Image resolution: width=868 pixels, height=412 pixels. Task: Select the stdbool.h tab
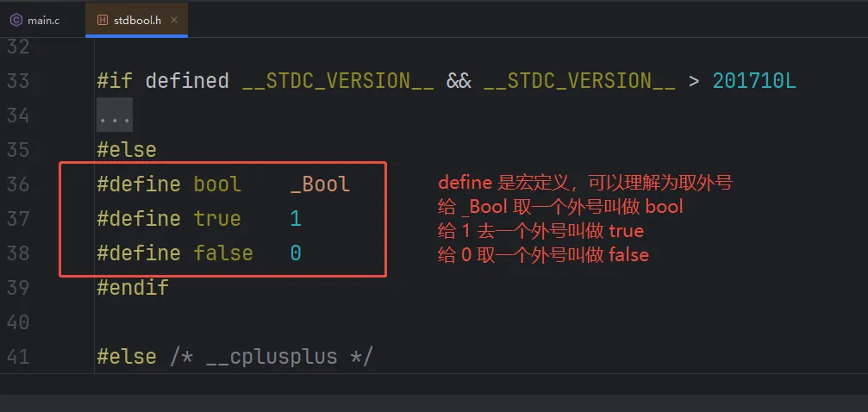137,21
